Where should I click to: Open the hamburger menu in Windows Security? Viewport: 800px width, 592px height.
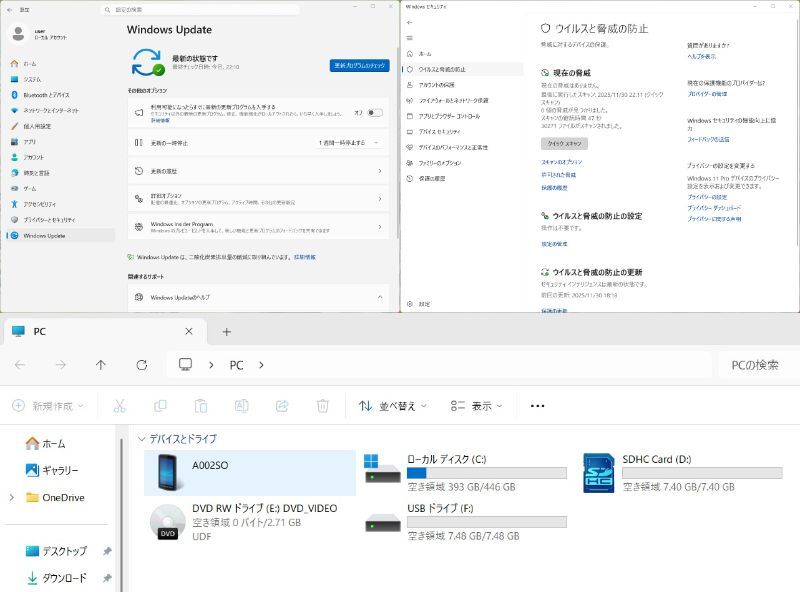409,37
